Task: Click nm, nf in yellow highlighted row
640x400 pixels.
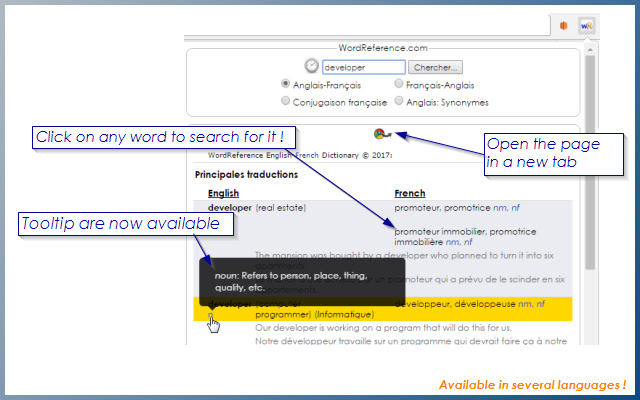Action: 531,304
